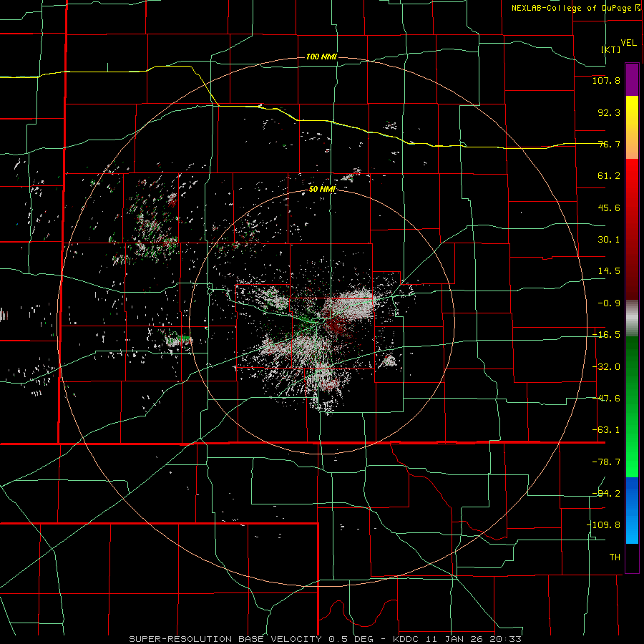
Task: Click the 76.7 velocity scale value
Action: click(609, 144)
